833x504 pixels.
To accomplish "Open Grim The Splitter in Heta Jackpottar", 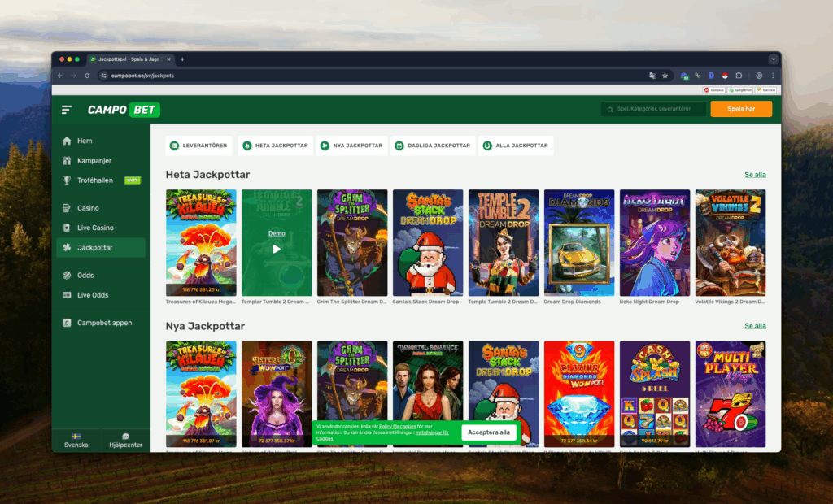I will click(352, 243).
